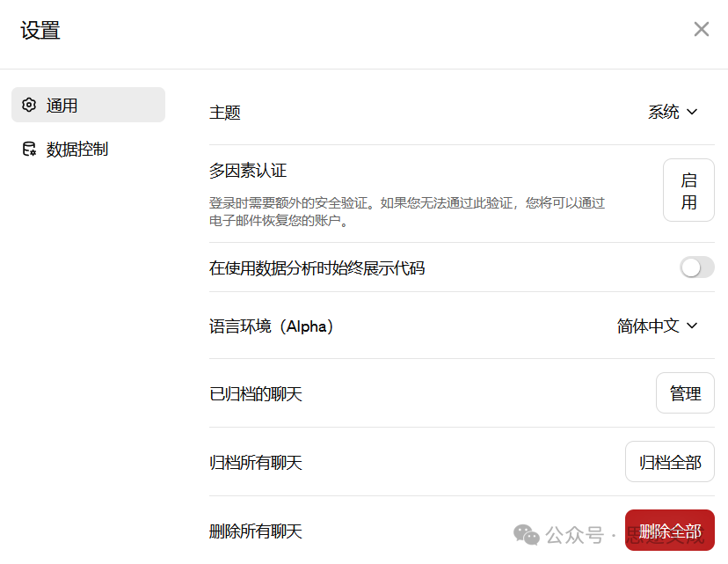Click the 语言环境（Alpha）label
This screenshot has width=728, height=564.
272,326
